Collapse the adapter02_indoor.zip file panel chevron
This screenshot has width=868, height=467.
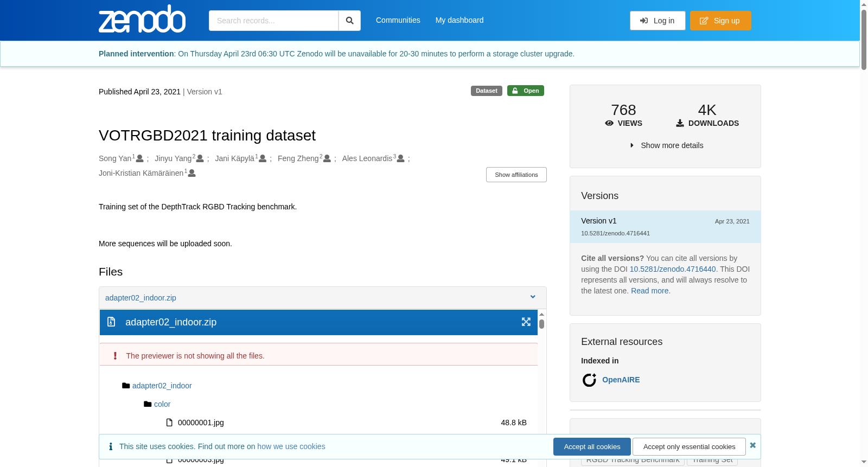[x=533, y=297]
